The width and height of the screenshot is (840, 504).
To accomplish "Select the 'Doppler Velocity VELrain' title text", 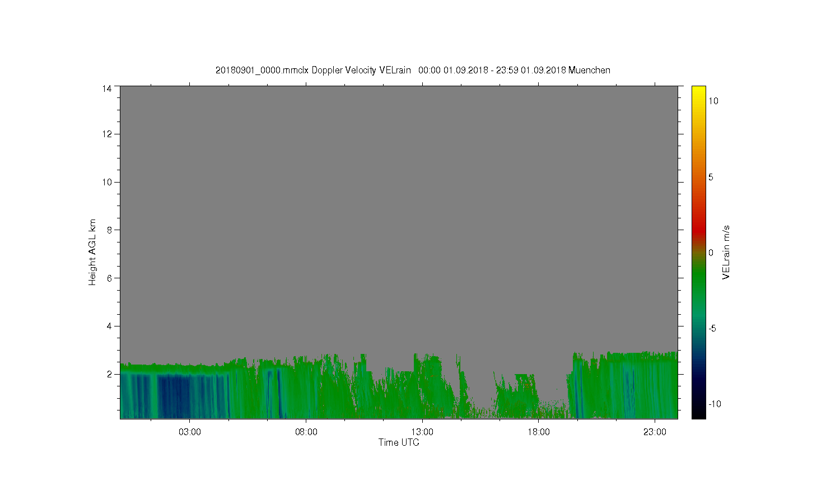I will tap(361, 71).
